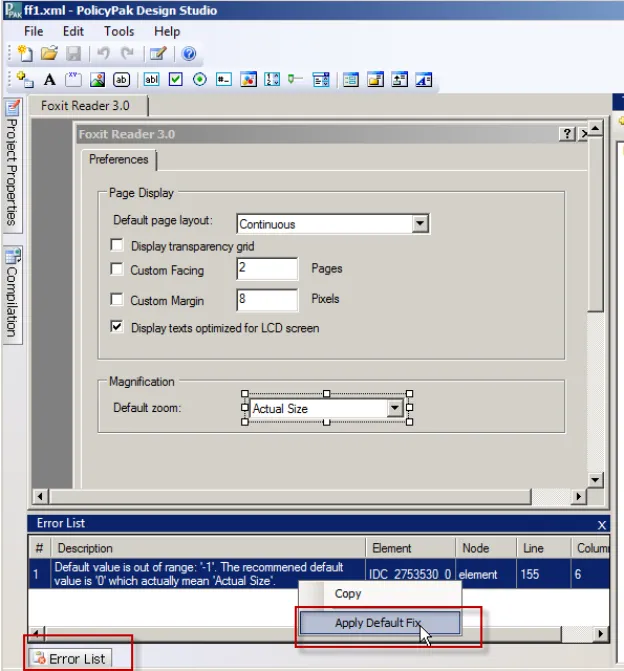Save the file with floppy disk icon

coord(74,54)
